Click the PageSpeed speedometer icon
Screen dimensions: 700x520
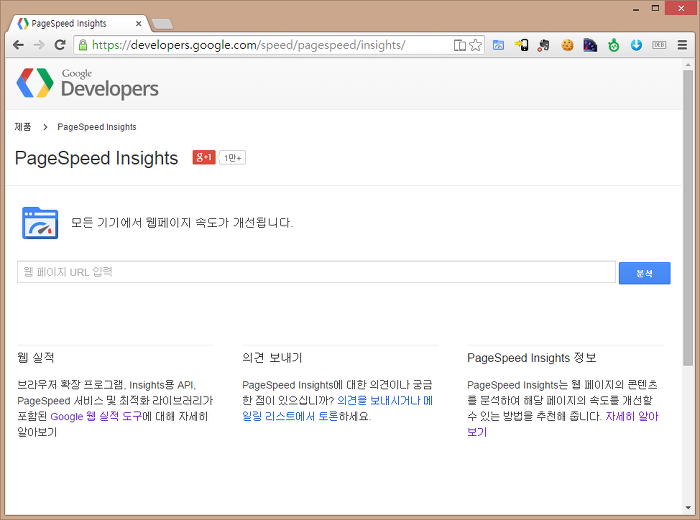[x=40, y=223]
